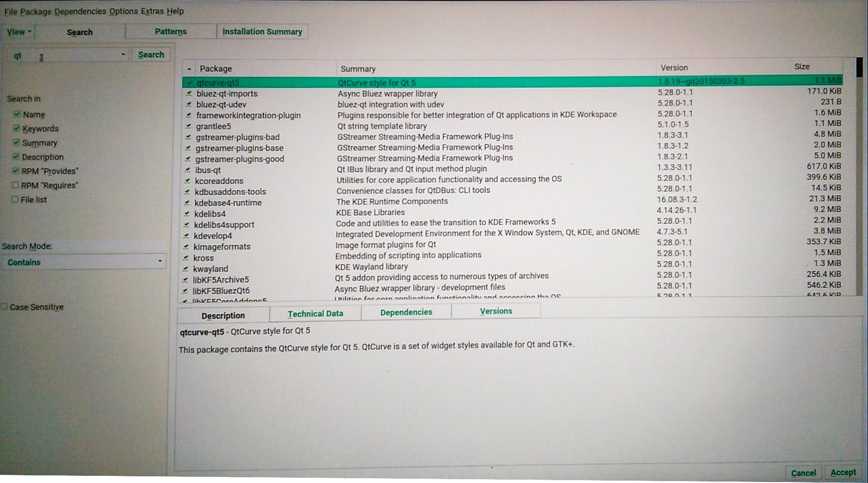Open the Search Mode Contains combo box
The image size is (868, 483).
(x=84, y=262)
